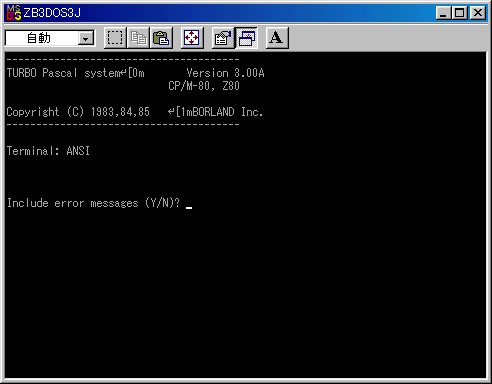Close the ZB3DOS3J window
Screen dimensions: 492x384
click(x=478, y=13)
